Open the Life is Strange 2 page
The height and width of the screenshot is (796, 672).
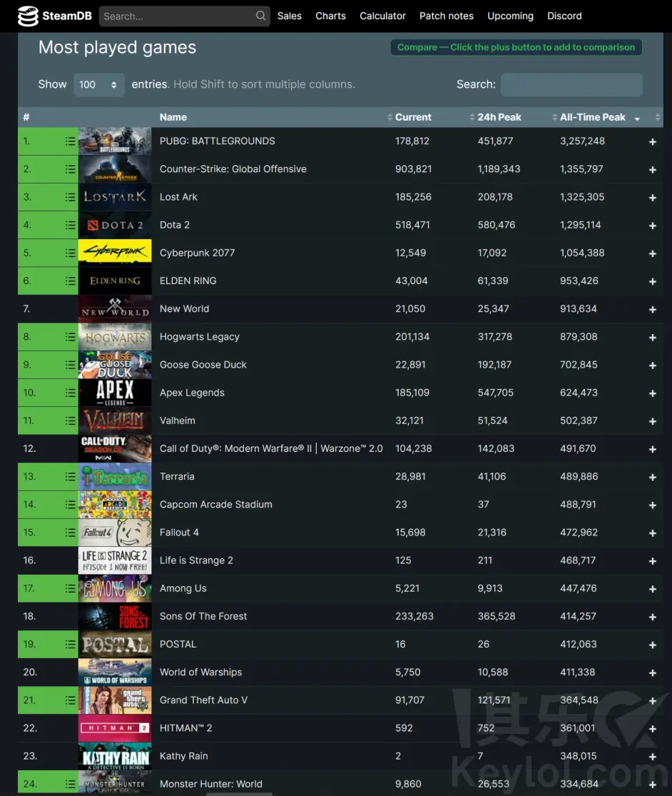click(196, 560)
